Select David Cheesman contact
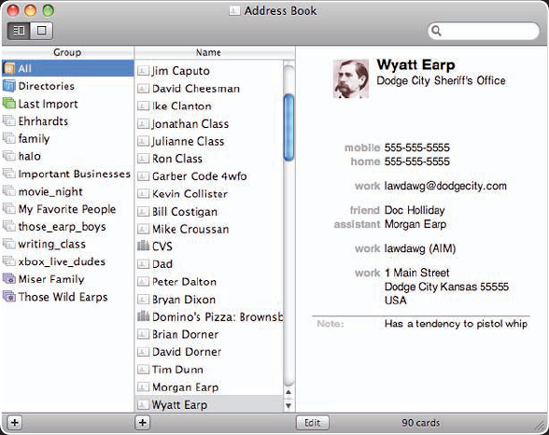Screen dimensions: 549x435 [x=209, y=88]
